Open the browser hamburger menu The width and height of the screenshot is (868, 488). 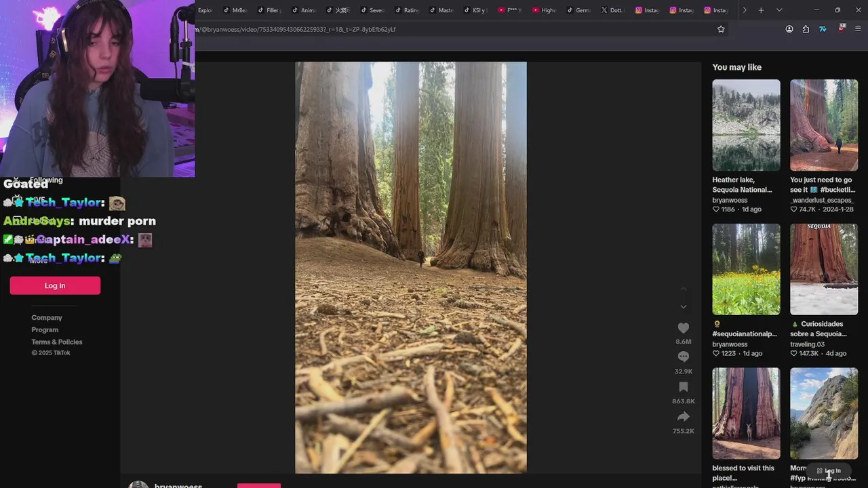tap(858, 29)
